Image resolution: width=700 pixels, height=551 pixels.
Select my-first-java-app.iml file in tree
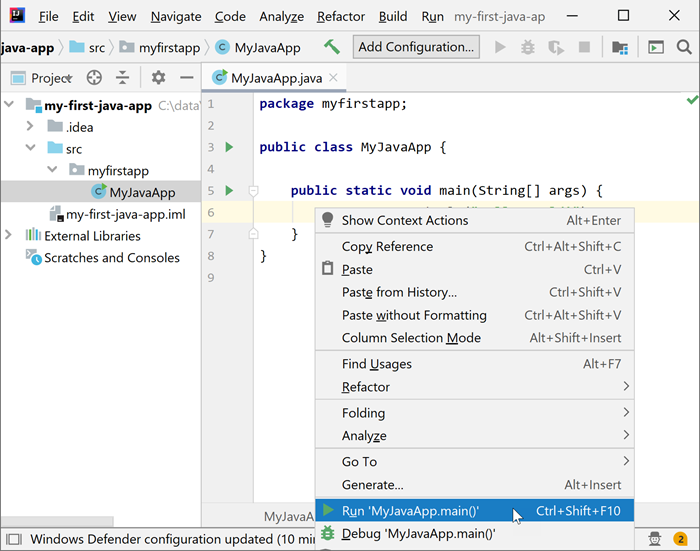click(124, 214)
